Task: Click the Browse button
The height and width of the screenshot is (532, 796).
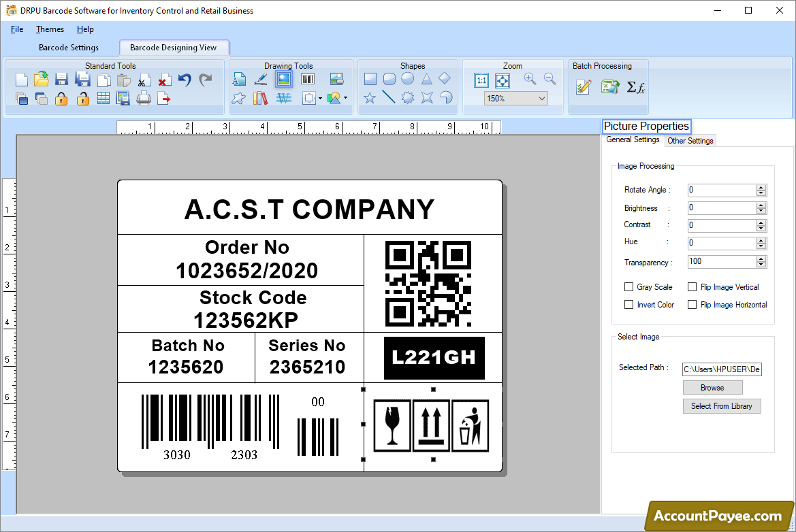Action: coord(712,388)
